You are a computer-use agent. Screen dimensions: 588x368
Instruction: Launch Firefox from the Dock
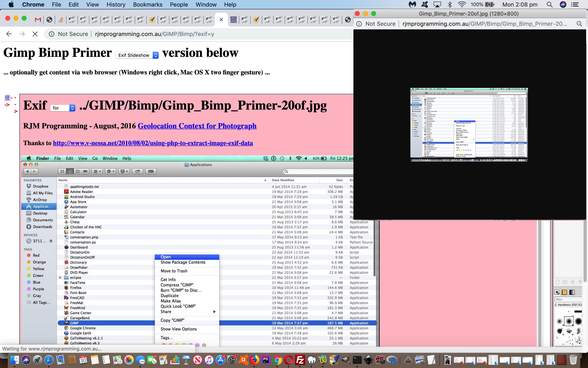254,359
